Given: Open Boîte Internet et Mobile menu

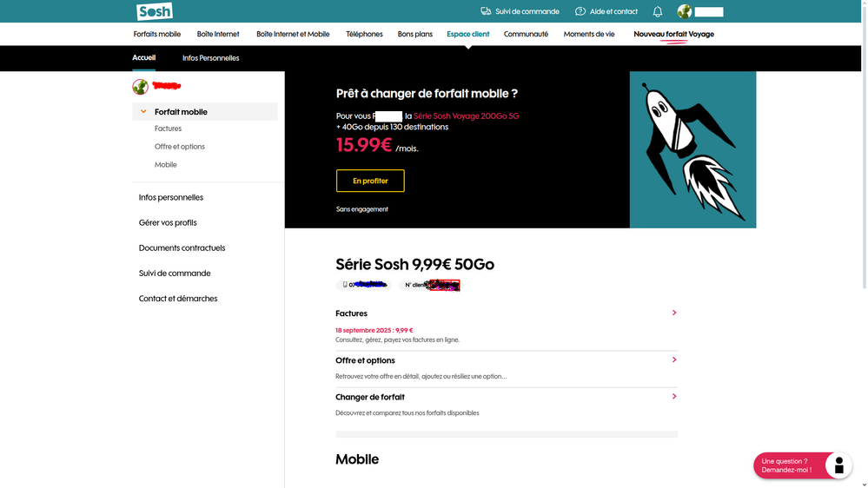Looking at the screenshot, I should click(x=293, y=35).
